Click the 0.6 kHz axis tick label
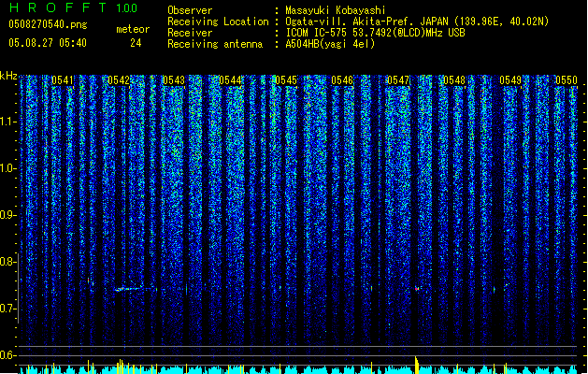 (7, 355)
